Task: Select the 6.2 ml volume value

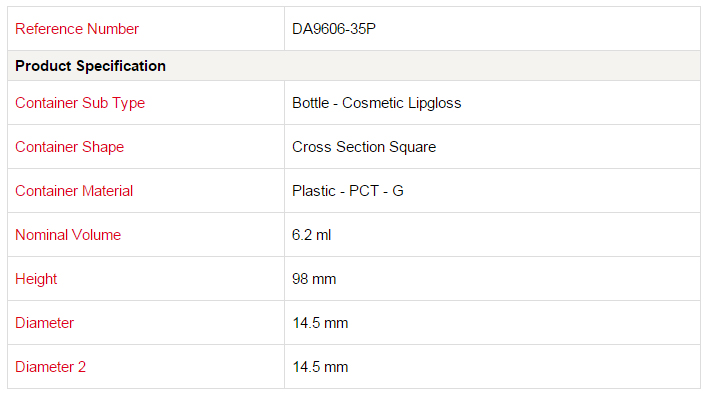Action: [311, 235]
